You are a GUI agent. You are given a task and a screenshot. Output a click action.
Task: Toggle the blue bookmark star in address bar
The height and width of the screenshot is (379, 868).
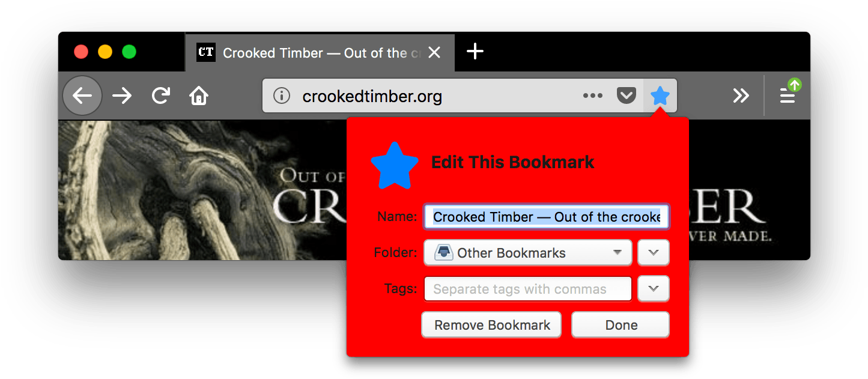[x=660, y=96]
